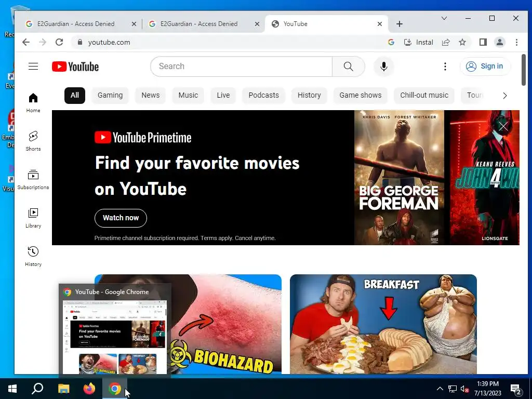Screen dimensions: 532x399
Task: Select the Podcasts chip
Action: (x=263, y=96)
